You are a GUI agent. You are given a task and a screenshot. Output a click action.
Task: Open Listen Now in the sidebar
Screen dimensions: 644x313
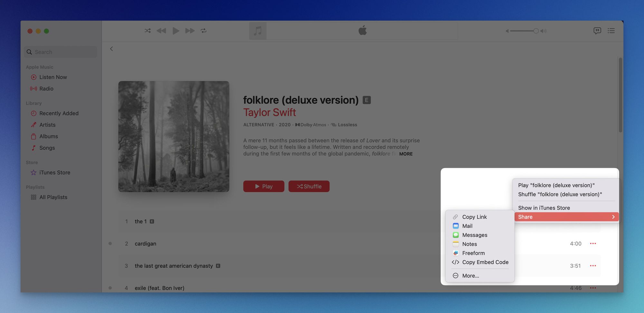53,77
